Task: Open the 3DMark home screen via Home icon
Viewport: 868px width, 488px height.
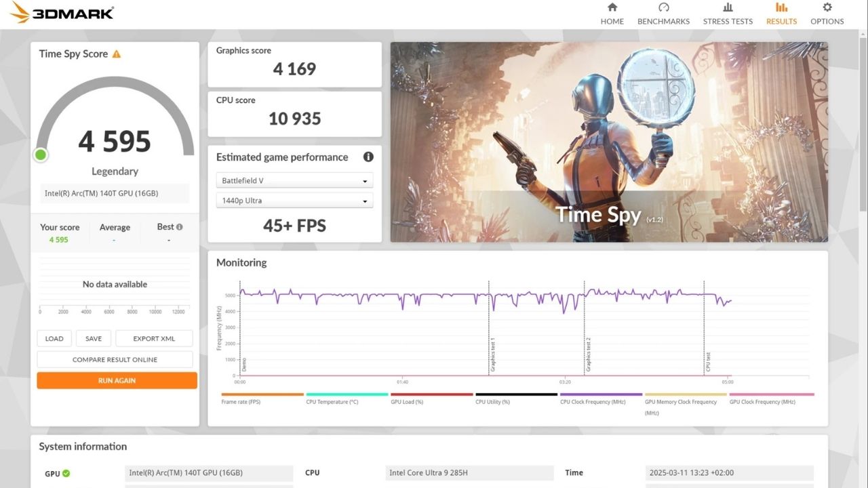Action: click(x=612, y=13)
